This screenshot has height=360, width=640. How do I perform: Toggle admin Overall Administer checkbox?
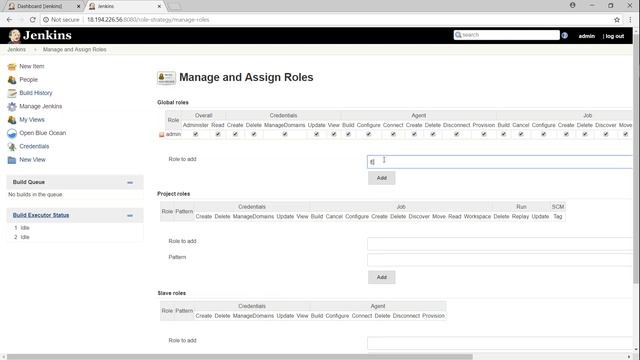196,134
